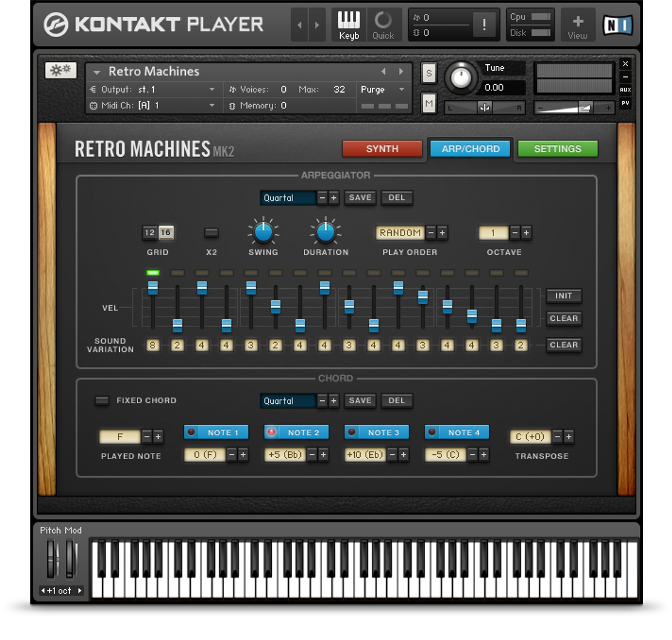Expand the Retro Machines instrument name dropdown
The image size is (672, 640).
tap(97, 72)
